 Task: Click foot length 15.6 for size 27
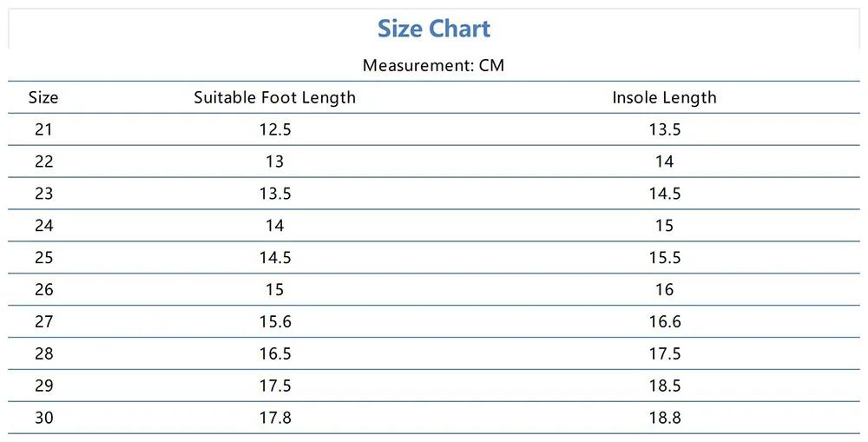(275, 322)
